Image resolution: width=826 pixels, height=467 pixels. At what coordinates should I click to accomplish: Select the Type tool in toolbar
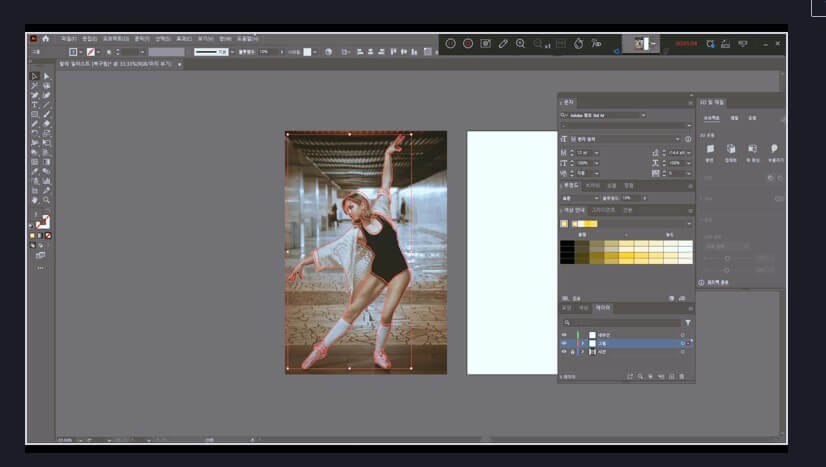[35, 104]
